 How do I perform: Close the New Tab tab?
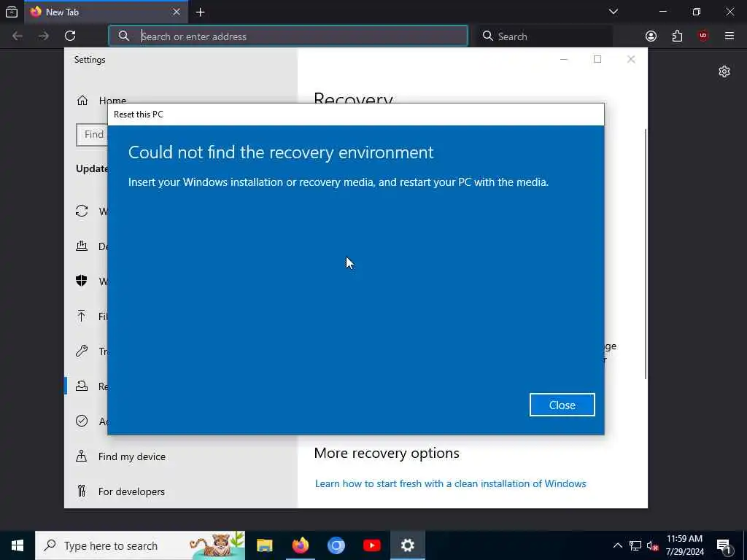[x=177, y=12]
